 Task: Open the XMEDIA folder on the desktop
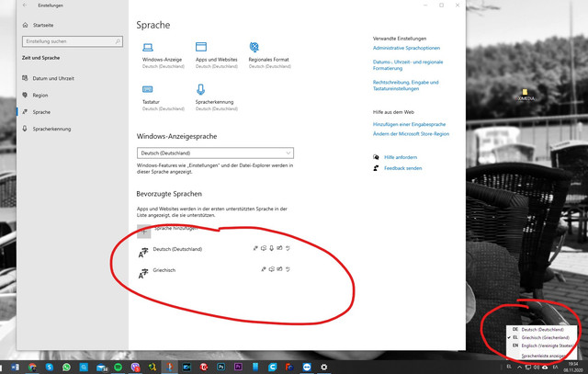[526, 95]
